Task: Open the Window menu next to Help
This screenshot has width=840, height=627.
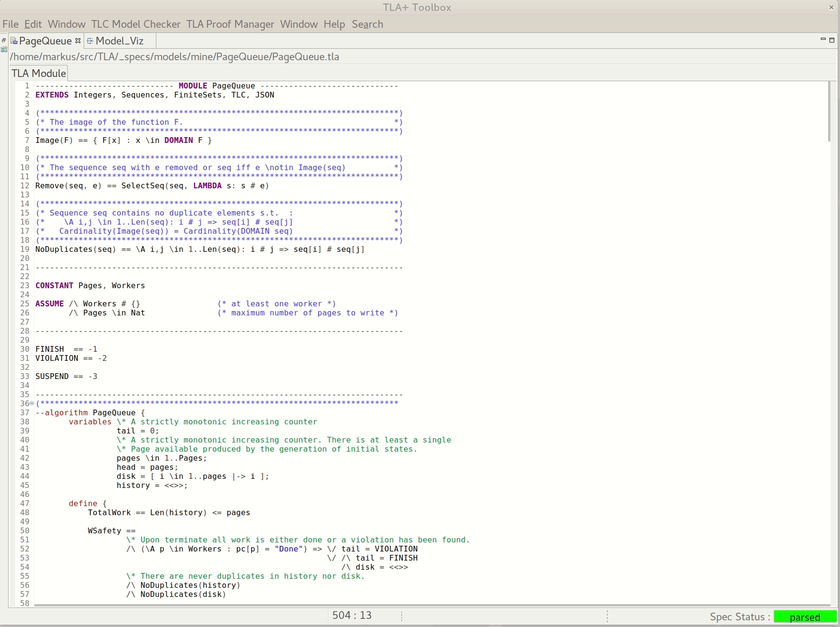Action: coord(299,24)
